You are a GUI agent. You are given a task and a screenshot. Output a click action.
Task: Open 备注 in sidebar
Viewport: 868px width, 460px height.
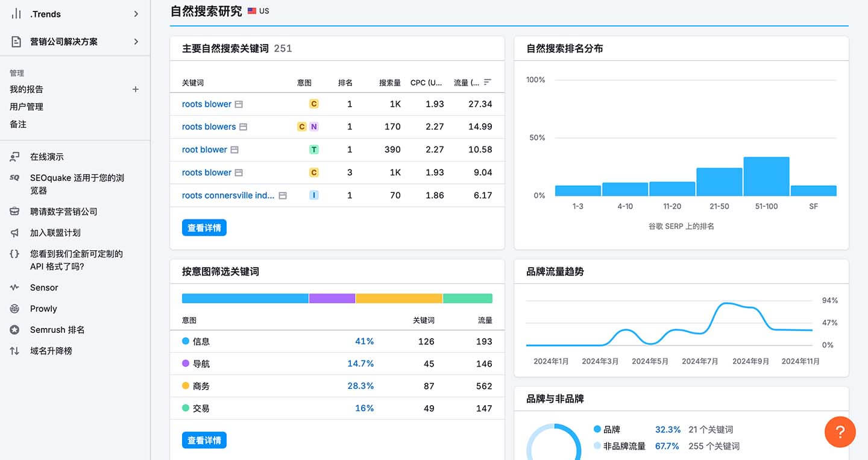(x=18, y=124)
